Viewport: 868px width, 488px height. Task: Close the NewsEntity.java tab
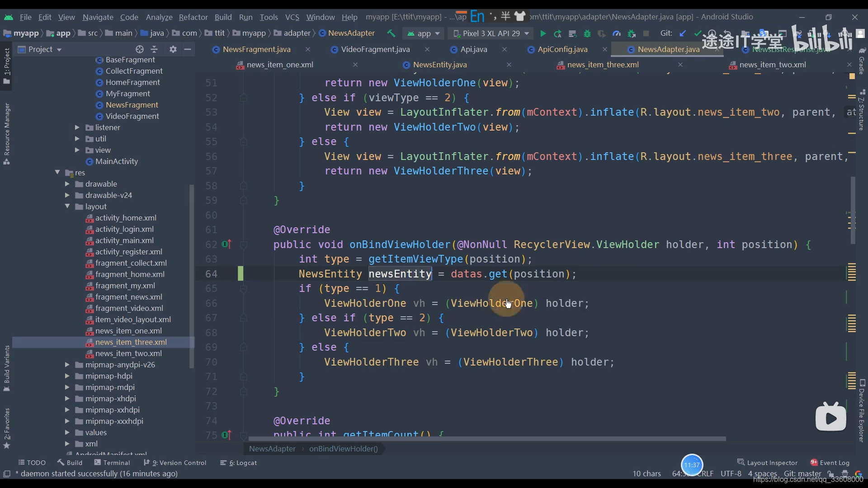[509, 65]
